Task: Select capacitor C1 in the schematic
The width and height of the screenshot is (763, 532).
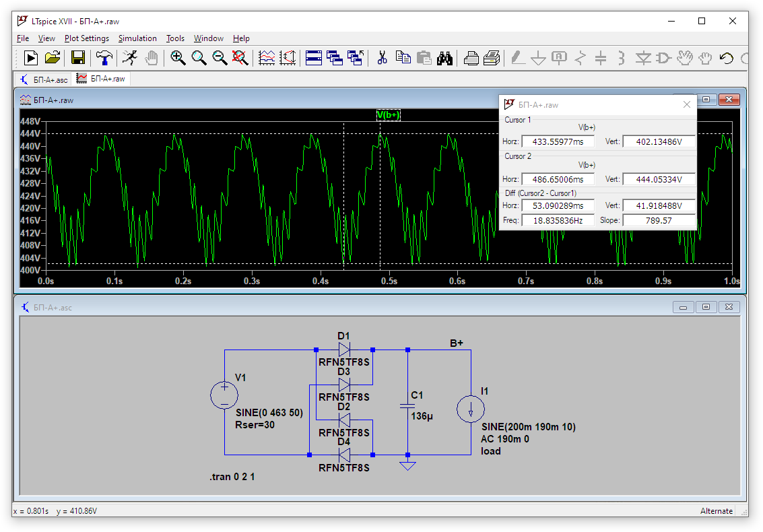Action: [x=407, y=406]
